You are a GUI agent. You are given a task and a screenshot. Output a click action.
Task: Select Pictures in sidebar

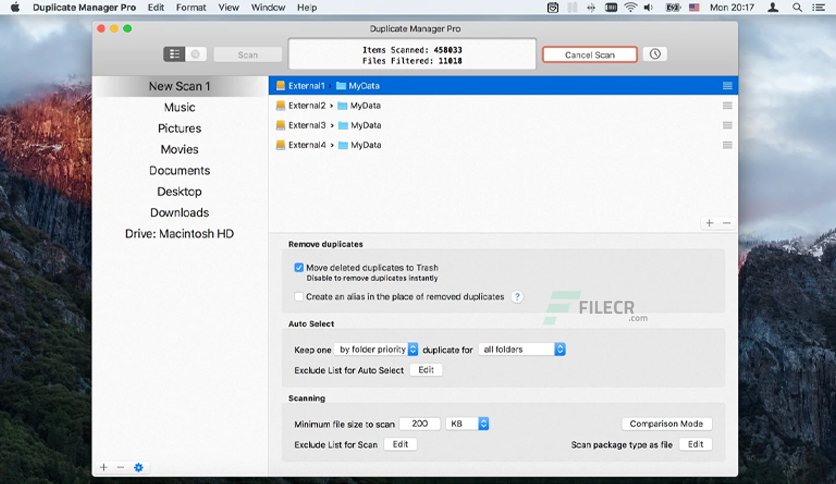(180, 128)
